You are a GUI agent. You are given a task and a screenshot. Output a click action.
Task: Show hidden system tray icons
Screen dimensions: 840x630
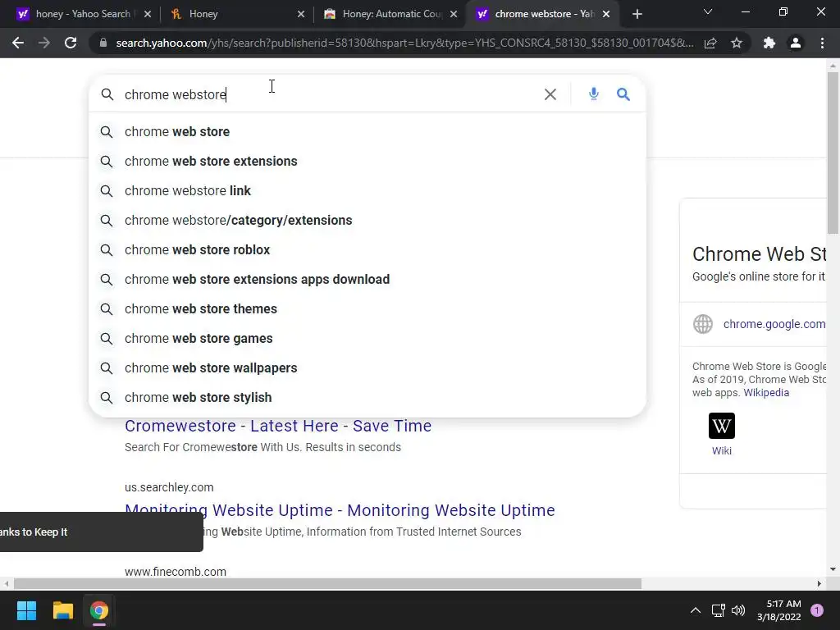click(696, 610)
